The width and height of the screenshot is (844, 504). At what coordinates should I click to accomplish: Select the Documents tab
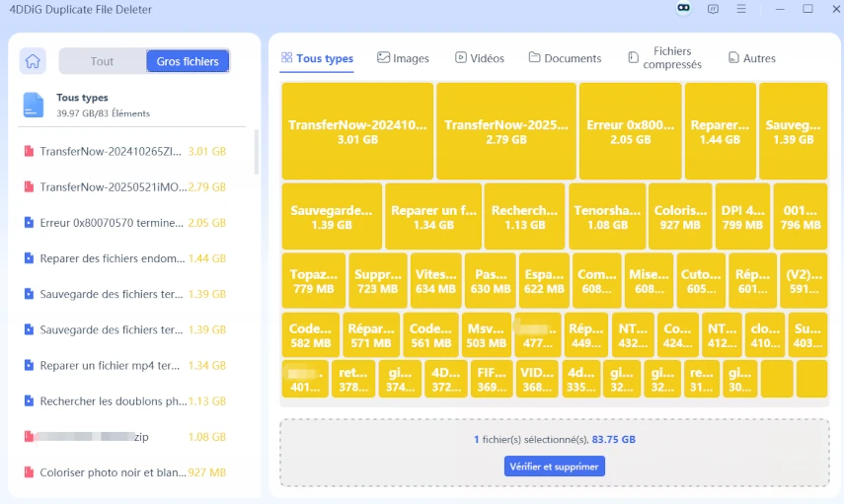566,58
